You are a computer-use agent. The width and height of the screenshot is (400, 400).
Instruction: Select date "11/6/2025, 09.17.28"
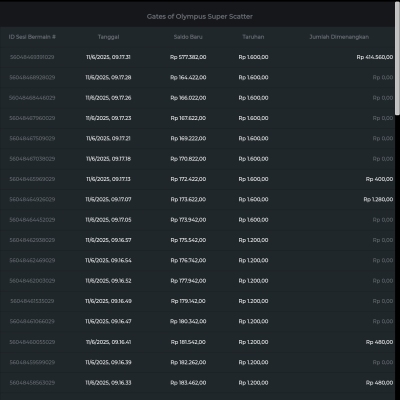(x=108, y=78)
